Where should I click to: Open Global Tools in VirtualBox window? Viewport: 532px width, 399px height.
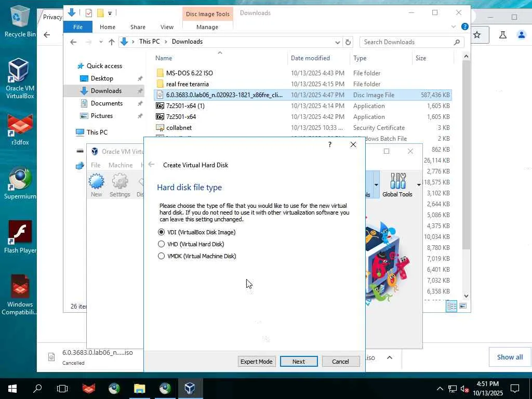pyautogui.click(x=397, y=185)
